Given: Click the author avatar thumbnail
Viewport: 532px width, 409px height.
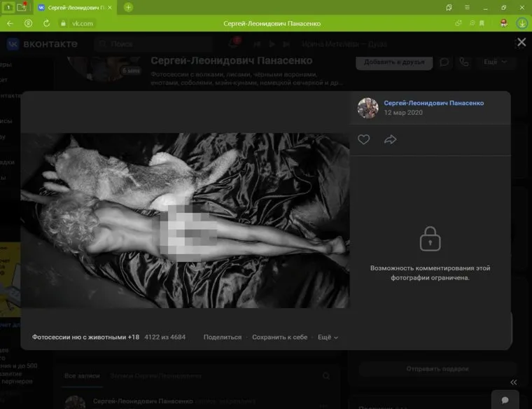Looking at the screenshot, I should pyautogui.click(x=367, y=108).
